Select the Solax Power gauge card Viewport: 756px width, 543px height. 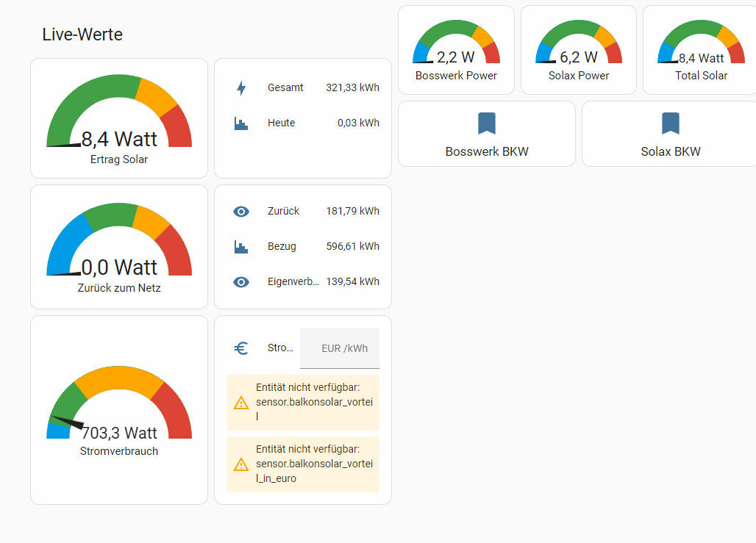click(x=579, y=50)
